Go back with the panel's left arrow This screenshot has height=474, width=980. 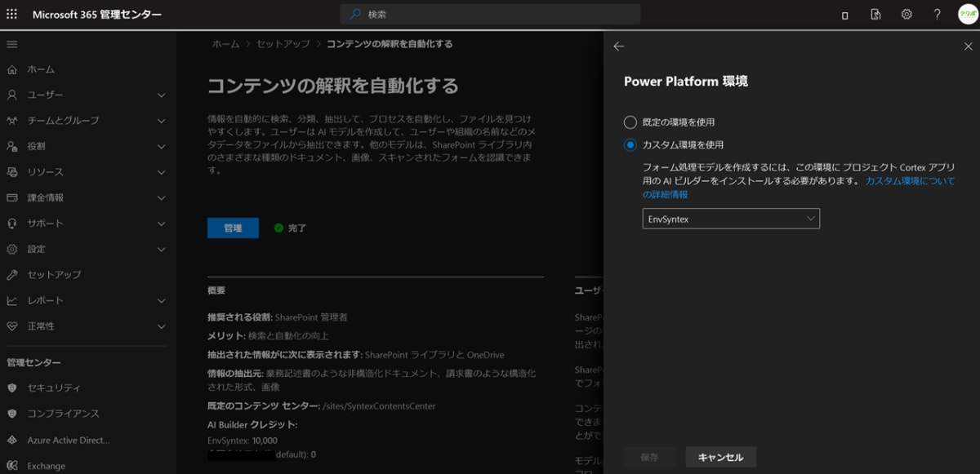(618, 47)
